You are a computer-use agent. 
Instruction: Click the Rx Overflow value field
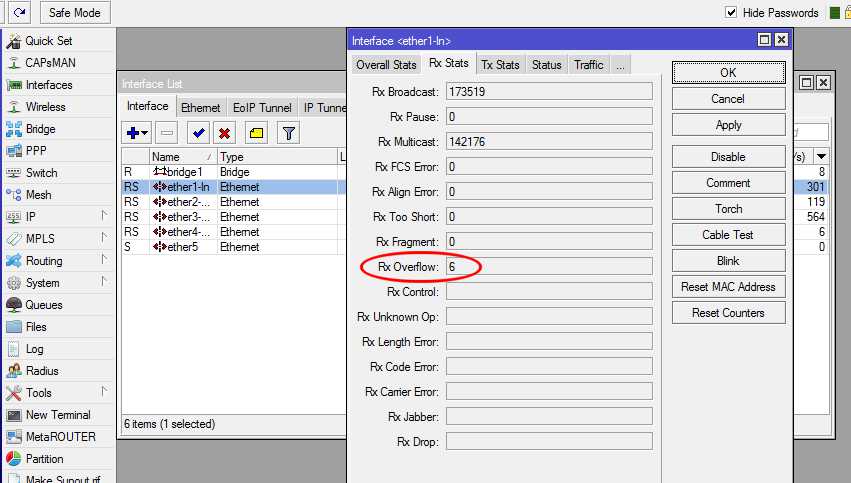549,266
